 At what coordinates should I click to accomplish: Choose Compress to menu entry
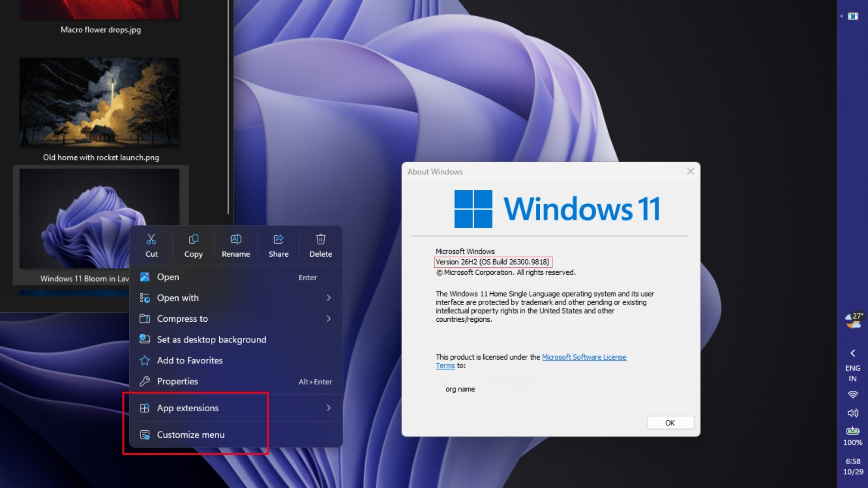click(x=236, y=319)
